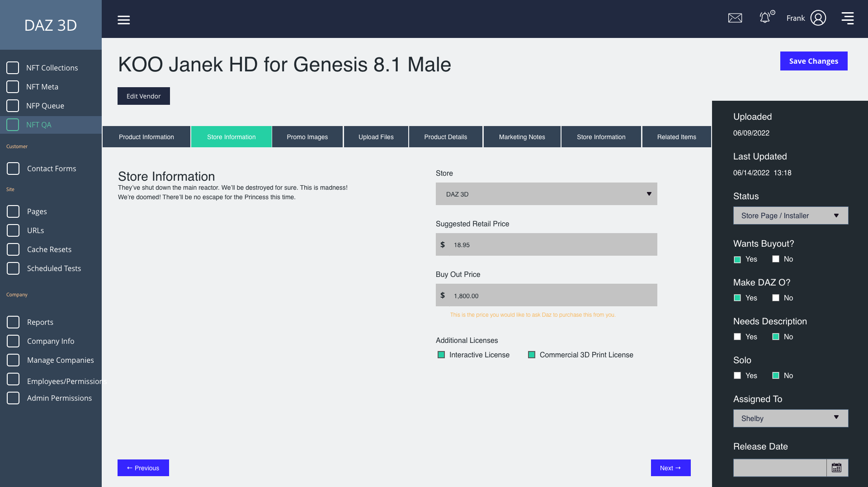The image size is (868, 487).
Task: Focus the Release Date input field
Action: click(x=780, y=468)
